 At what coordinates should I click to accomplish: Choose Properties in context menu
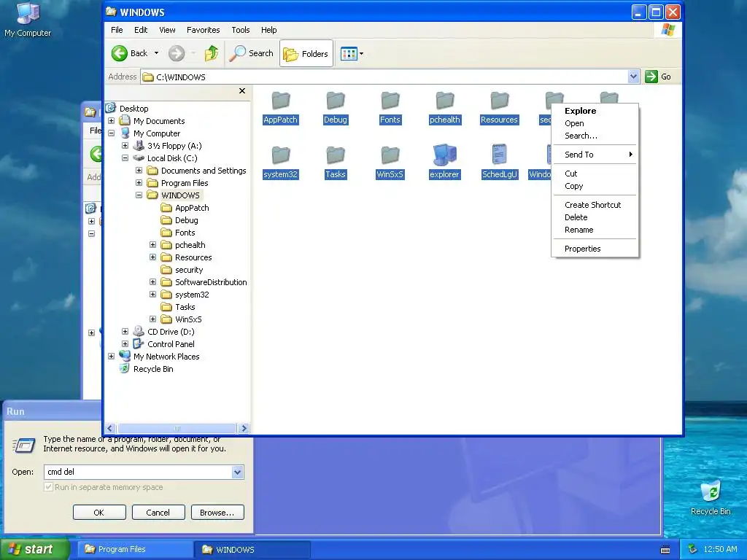(595, 249)
